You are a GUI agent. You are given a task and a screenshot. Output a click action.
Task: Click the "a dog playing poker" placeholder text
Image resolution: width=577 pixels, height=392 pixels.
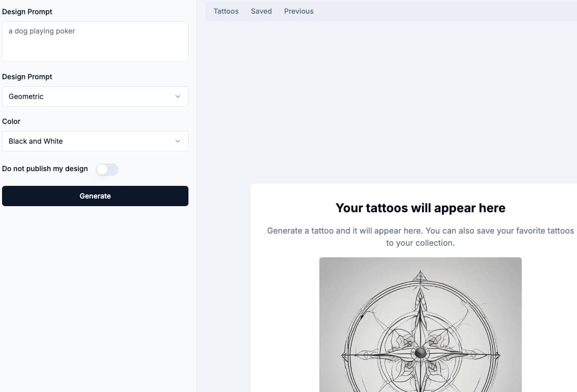[x=42, y=31]
